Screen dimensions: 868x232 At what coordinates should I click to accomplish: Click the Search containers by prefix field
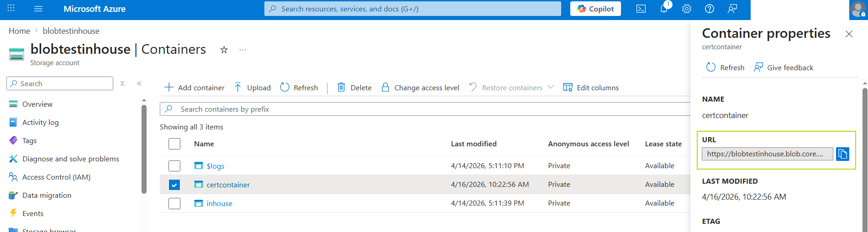(x=425, y=109)
